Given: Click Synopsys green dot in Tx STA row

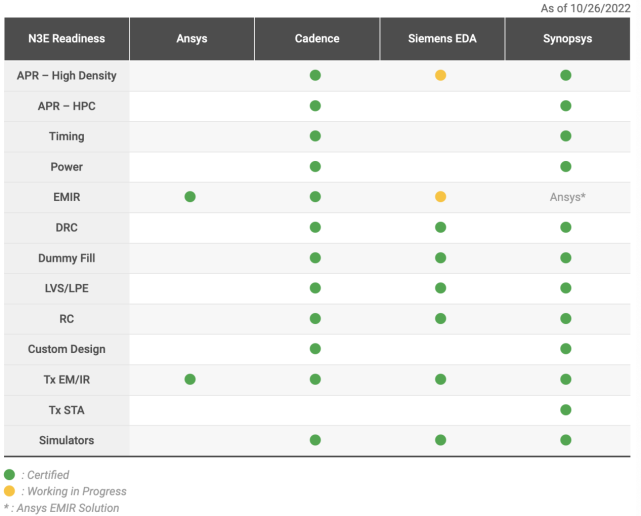Looking at the screenshot, I should pos(565,410).
